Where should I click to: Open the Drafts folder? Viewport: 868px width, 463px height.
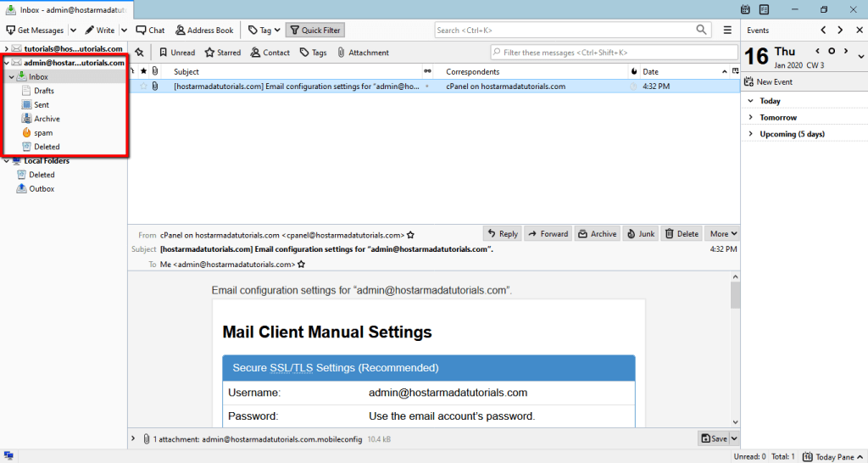44,91
